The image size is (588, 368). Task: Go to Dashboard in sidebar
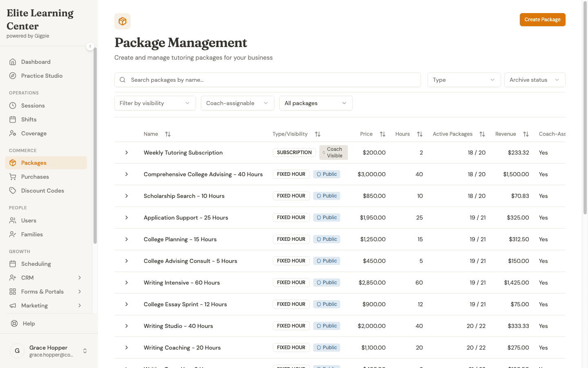coord(46,62)
